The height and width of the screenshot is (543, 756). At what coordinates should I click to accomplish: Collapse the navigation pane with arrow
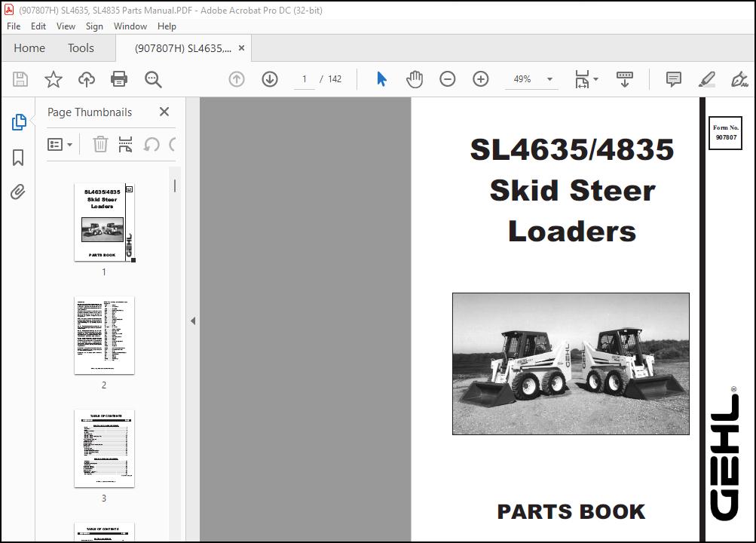coord(193,321)
